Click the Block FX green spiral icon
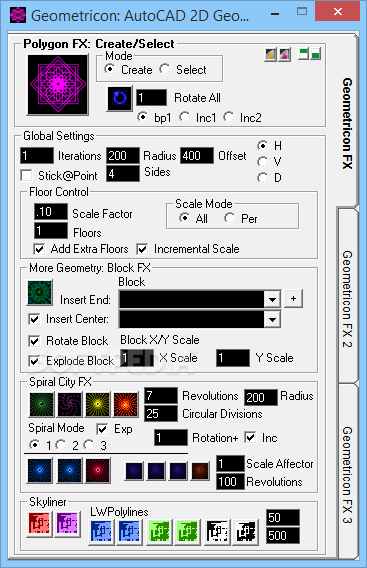This screenshot has width=367, height=568. 39,292
